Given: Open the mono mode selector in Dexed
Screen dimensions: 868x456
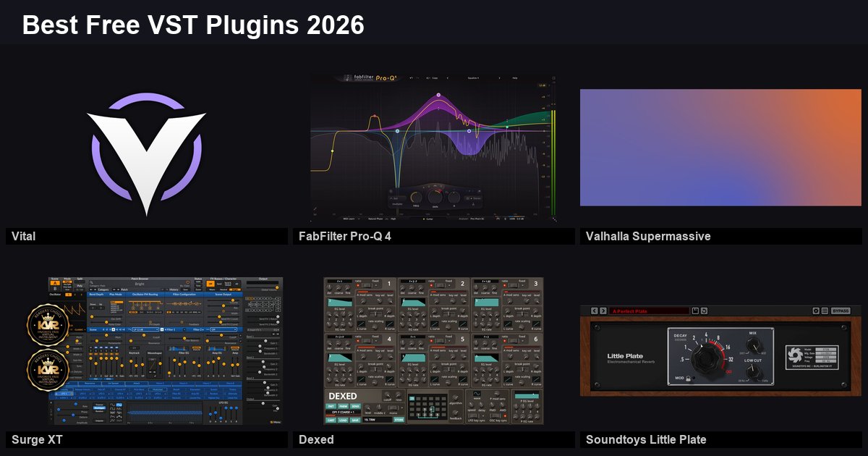Looking at the screenshot, I should pyautogui.click(x=393, y=409).
